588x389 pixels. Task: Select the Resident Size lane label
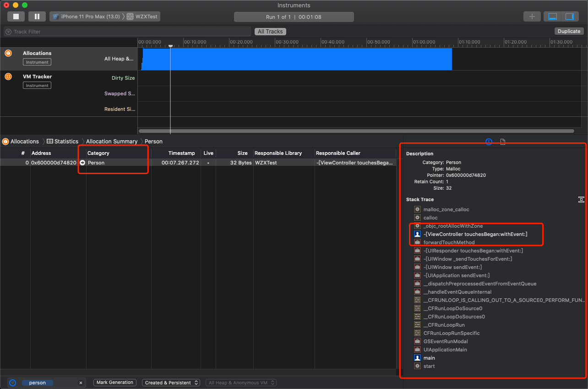pyautogui.click(x=120, y=109)
